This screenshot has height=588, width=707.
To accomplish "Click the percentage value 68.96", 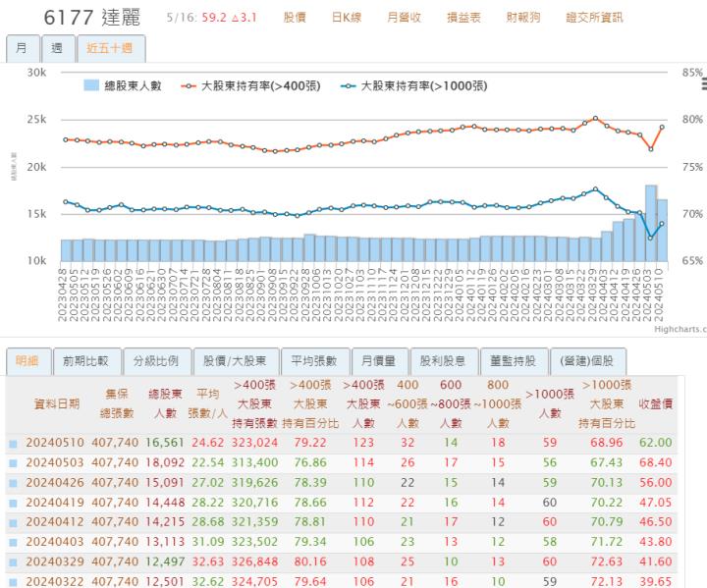I will (x=607, y=443).
